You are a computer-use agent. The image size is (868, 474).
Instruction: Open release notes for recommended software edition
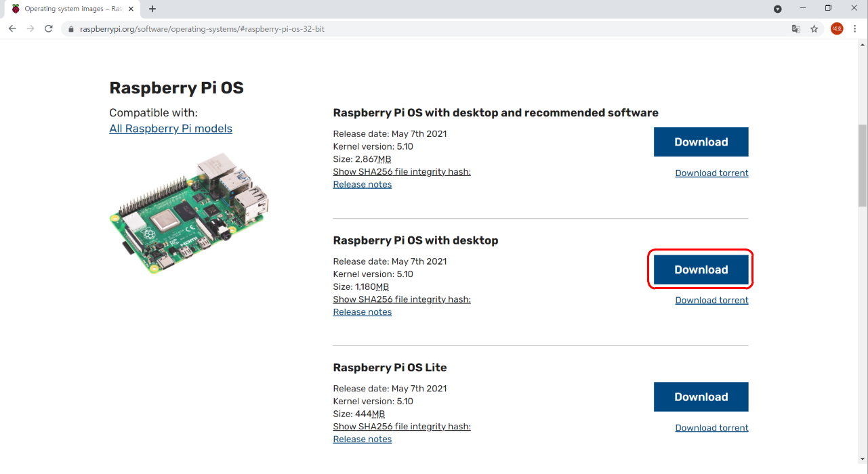[363, 184]
